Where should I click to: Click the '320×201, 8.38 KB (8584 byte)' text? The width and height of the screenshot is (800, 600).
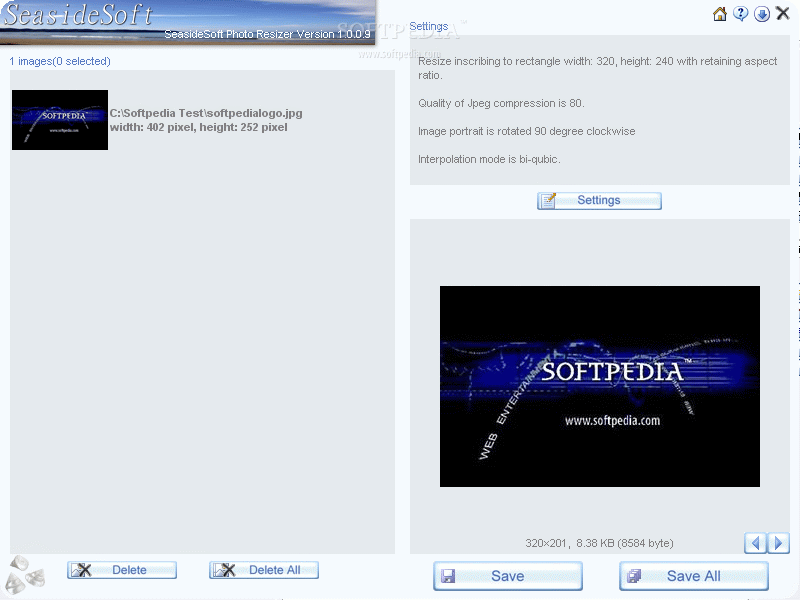[x=599, y=543]
